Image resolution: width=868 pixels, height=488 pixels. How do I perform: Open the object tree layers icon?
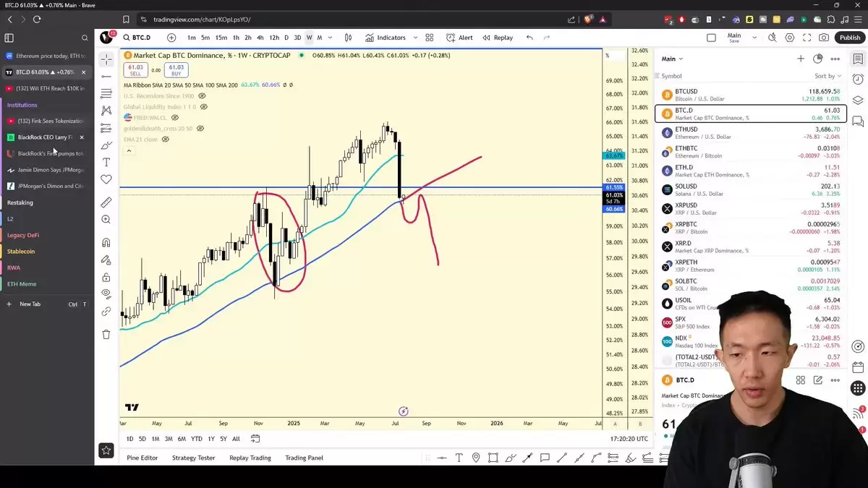[x=859, y=100]
